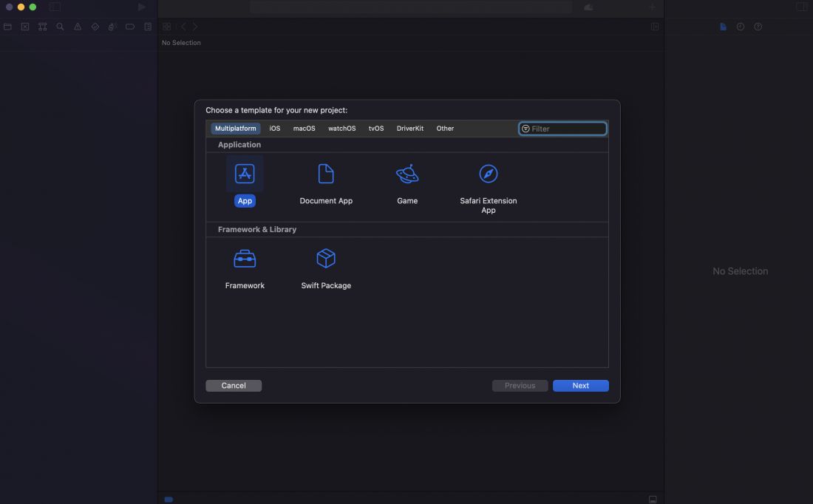This screenshot has height=504, width=813.
Task: Open the Issue navigator warning icon
Action: pyautogui.click(x=78, y=27)
